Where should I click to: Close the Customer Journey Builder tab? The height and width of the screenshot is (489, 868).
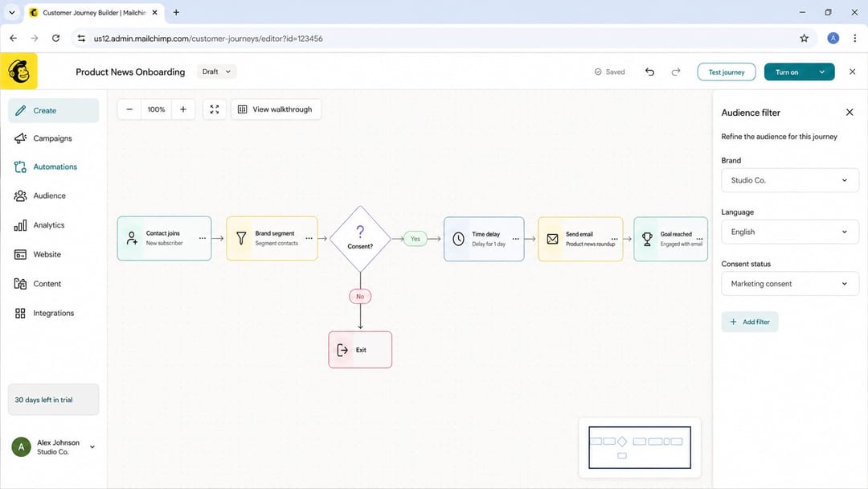point(155,12)
